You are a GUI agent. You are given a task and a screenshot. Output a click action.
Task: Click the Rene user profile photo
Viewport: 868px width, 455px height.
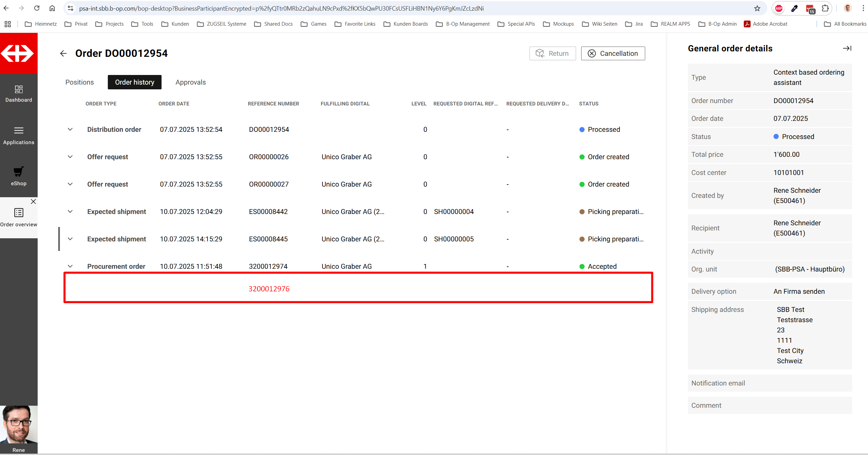[18, 425]
